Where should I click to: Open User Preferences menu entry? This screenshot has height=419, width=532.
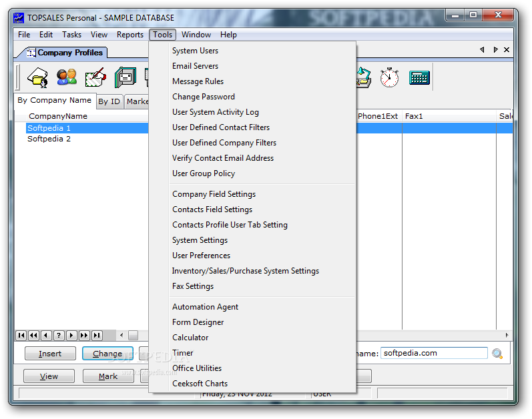point(253,256)
